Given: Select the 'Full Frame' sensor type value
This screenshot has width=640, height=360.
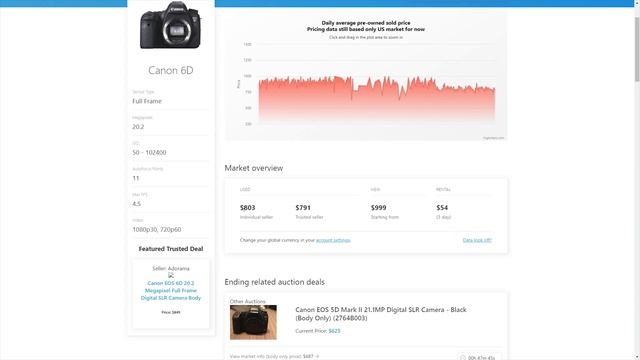Looking at the screenshot, I should (147, 101).
